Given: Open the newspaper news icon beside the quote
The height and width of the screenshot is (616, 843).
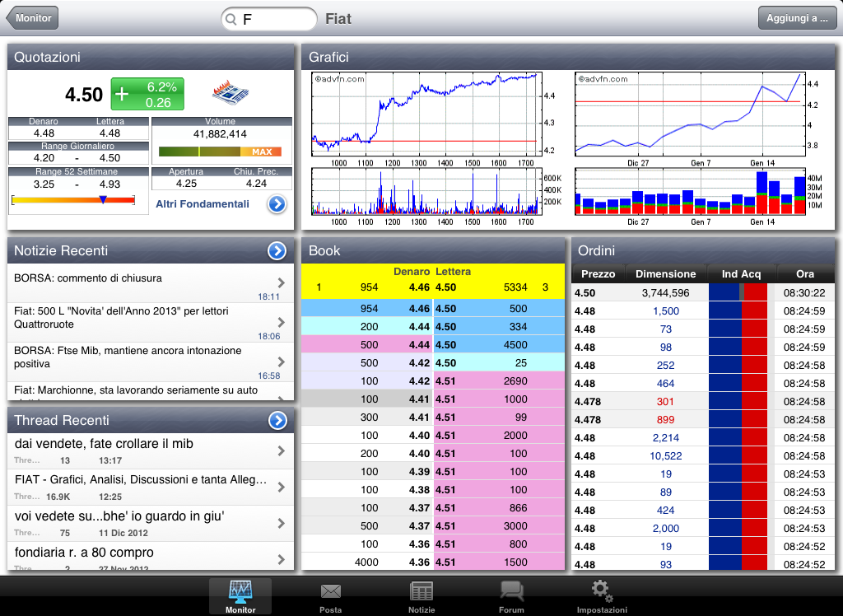Looking at the screenshot, I should tap(231, 93).
